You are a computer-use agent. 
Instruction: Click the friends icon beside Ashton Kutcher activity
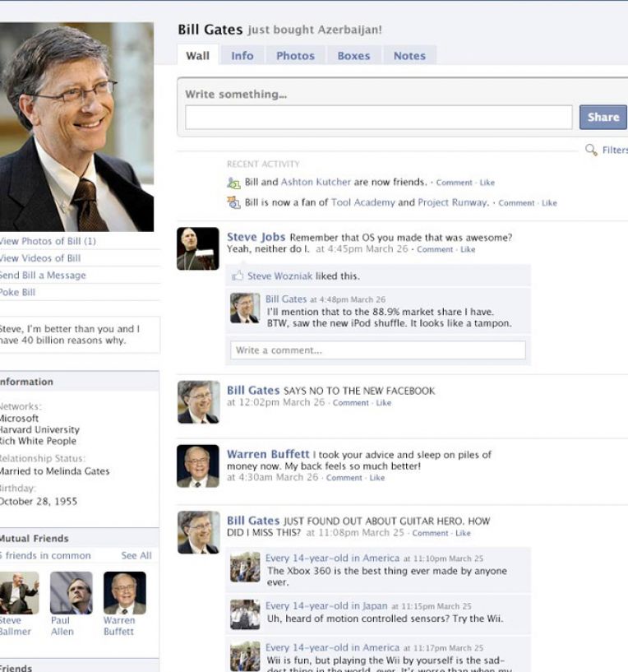tap(233, 183)
